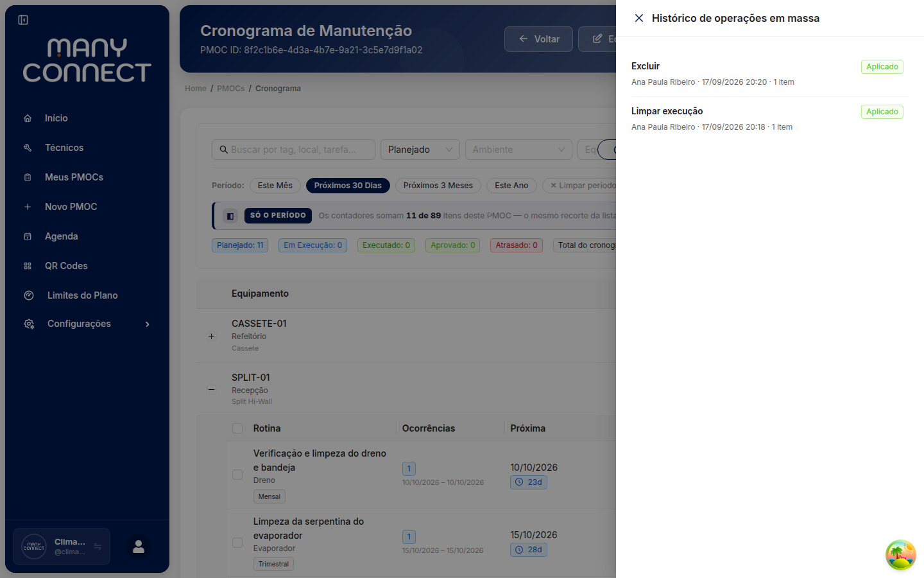924x578 pixels.
Task: Click the counters panel toggle icon
Action: 230,216
